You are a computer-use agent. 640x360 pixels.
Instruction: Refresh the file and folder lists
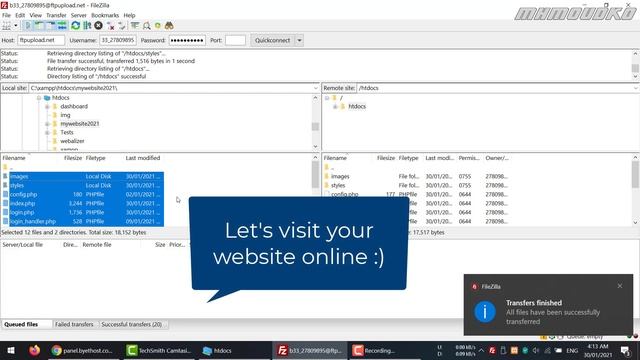click(x=76, y=26)
